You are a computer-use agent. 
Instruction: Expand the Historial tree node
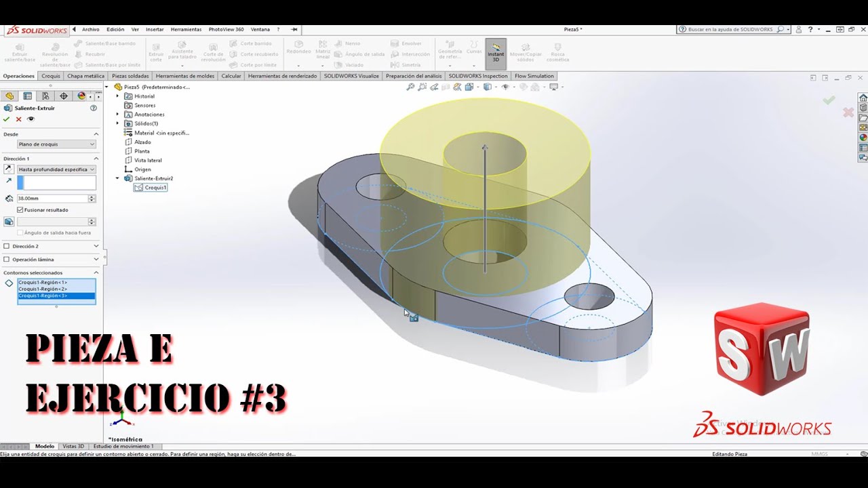tap(118, 96)
